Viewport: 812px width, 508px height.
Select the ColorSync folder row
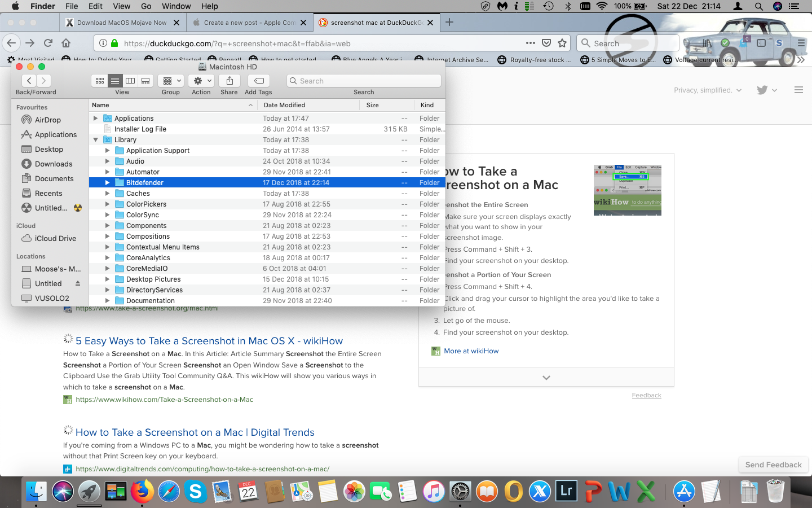267,215
